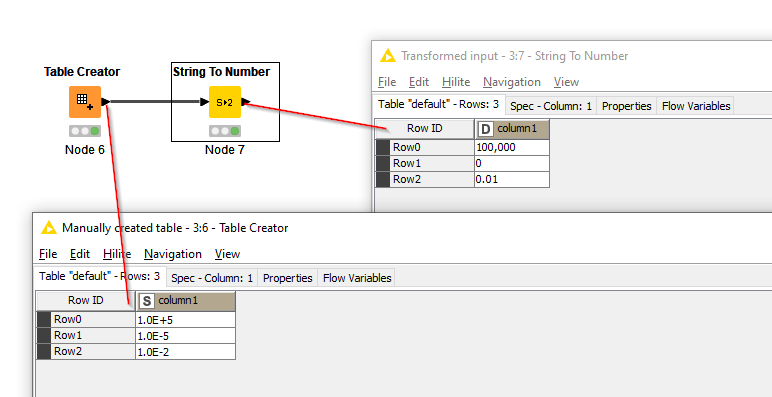The height and width of the screenshot is (397, 772).
Task: Click cell value 1.0E-5
Action: click(186, 335)
